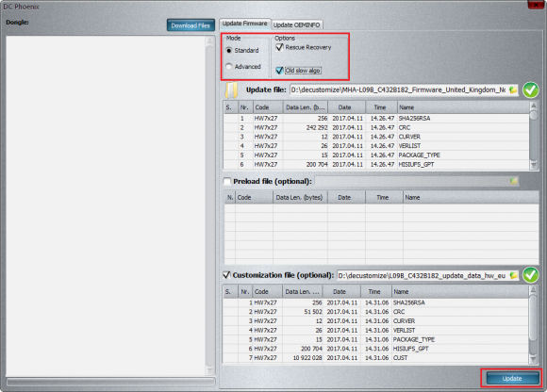
Task: Click the Update file path field
Action: (x=400, y=90)
